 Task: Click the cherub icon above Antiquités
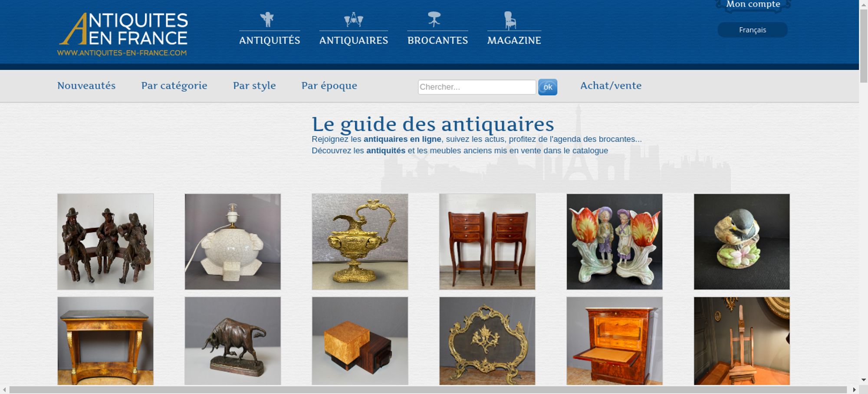click(x=267, y=20)
